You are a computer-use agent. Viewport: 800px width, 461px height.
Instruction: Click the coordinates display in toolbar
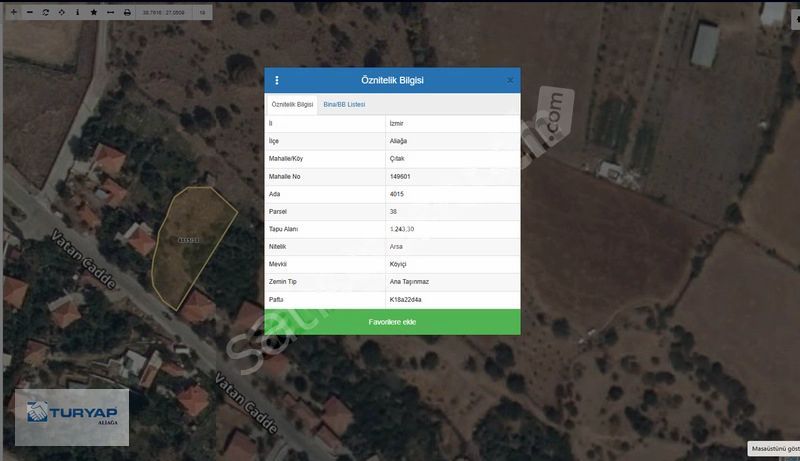tap(164, 12)
